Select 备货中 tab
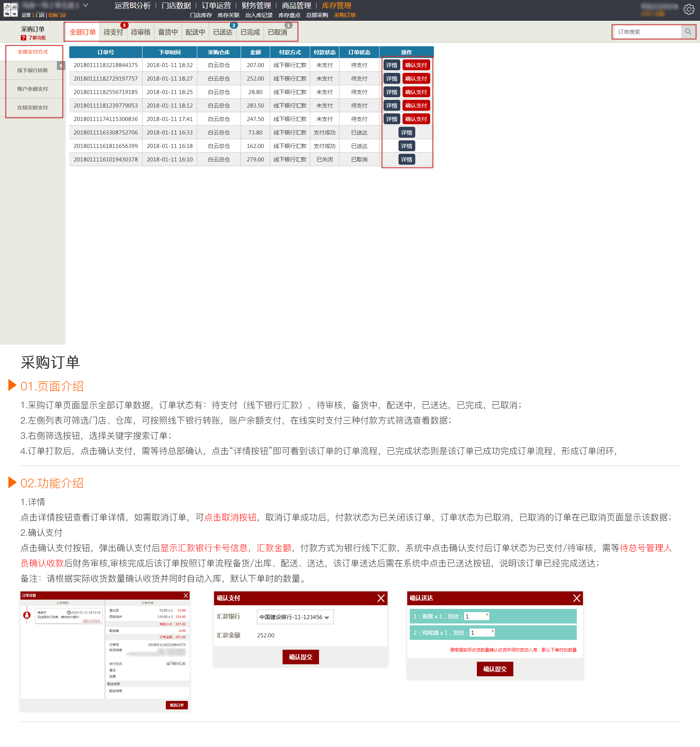700x747 pixels. pos(168,32)
